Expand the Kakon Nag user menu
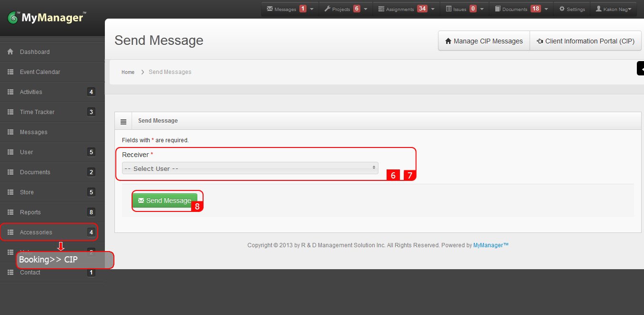Screen dimensions: 644x315 click(629, 9)
